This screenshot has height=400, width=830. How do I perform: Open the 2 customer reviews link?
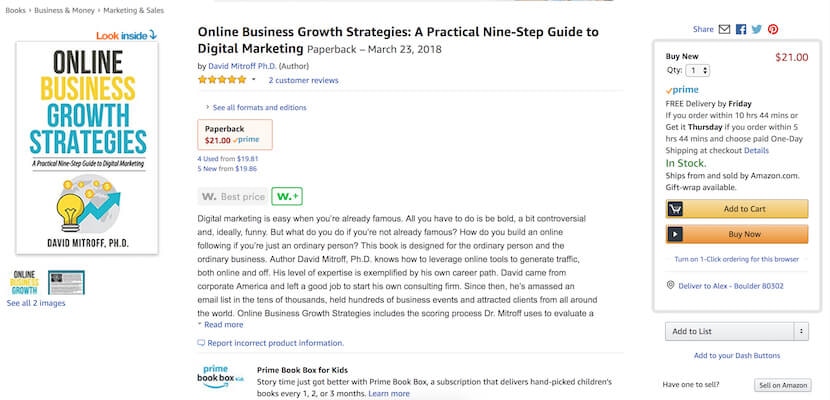303,80
